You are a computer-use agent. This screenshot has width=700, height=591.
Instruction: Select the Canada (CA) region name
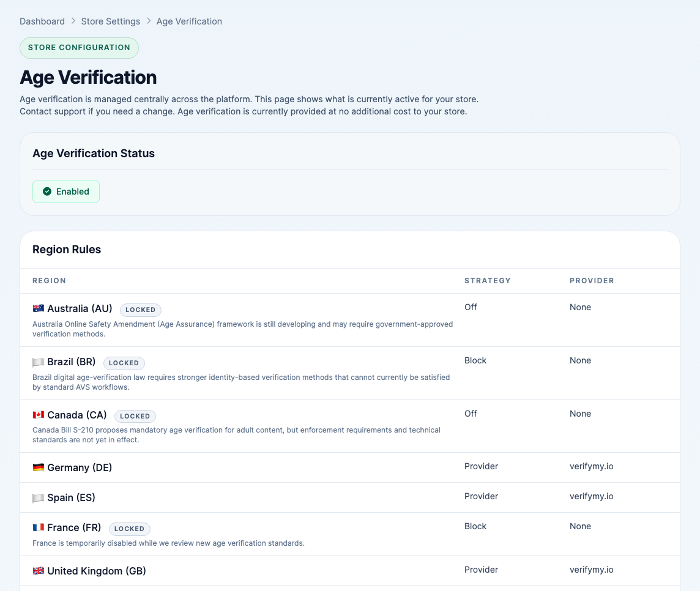click(76, 415)
